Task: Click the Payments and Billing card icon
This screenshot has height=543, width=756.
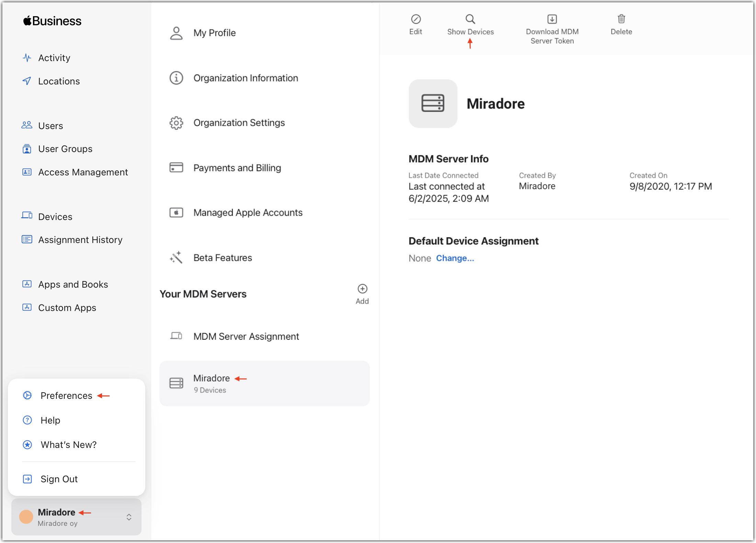Action: coord(176,167)
